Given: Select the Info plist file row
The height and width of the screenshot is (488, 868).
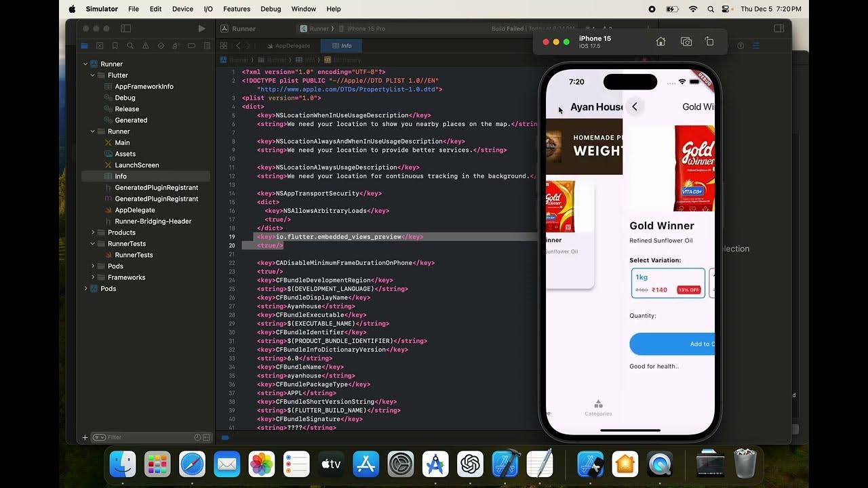Looking at the screenshot, I should click(146, 176).
